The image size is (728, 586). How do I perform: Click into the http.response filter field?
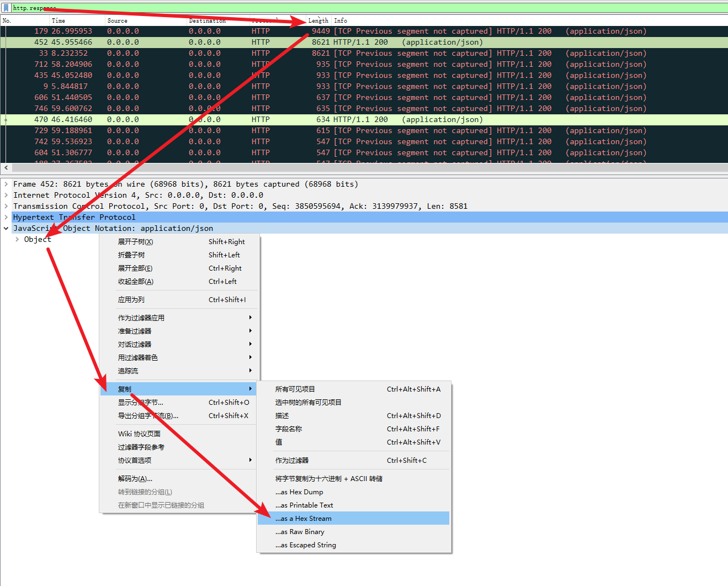[x=331, y=8]
